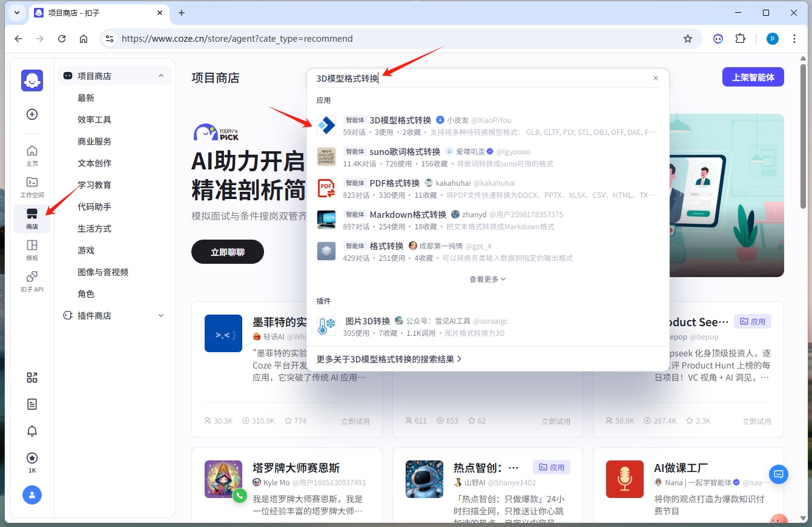
Task: Click the Coze extension icon in the toolbar
Action: coord(718,39)
